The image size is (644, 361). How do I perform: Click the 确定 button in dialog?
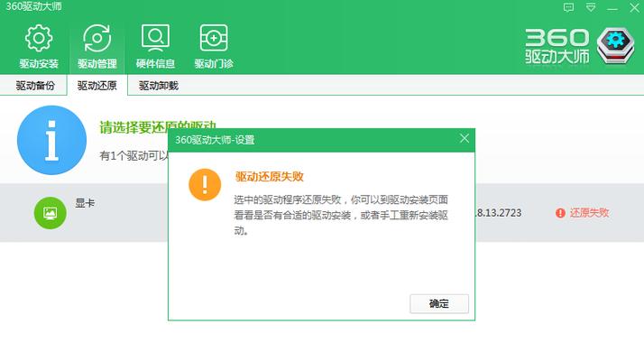(439, 304)
